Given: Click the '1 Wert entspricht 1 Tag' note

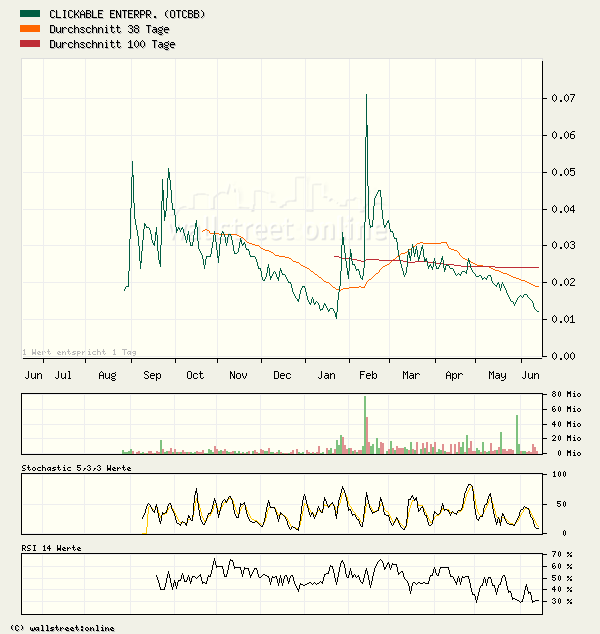Looking at the screenshot, I should [x=79, y=352].
